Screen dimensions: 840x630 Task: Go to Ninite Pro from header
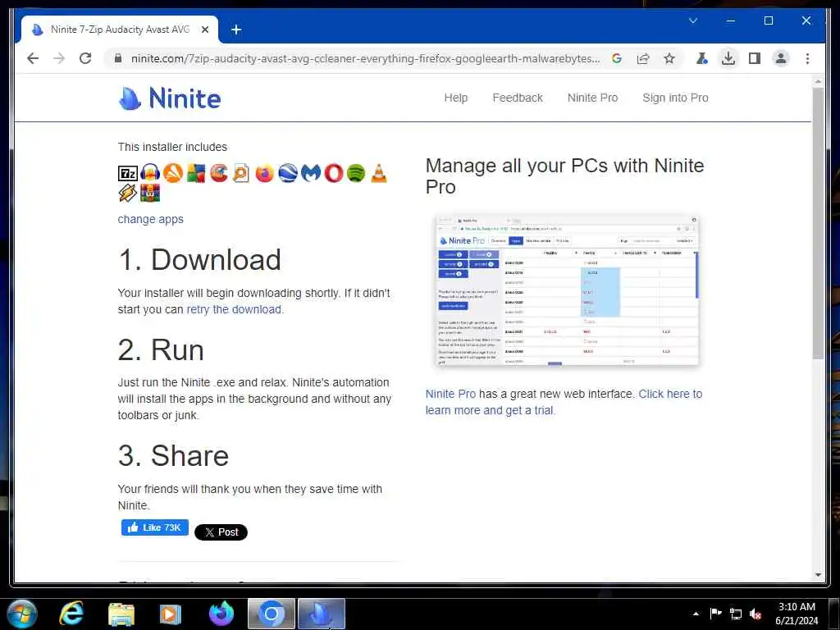(x=592, y=98)
